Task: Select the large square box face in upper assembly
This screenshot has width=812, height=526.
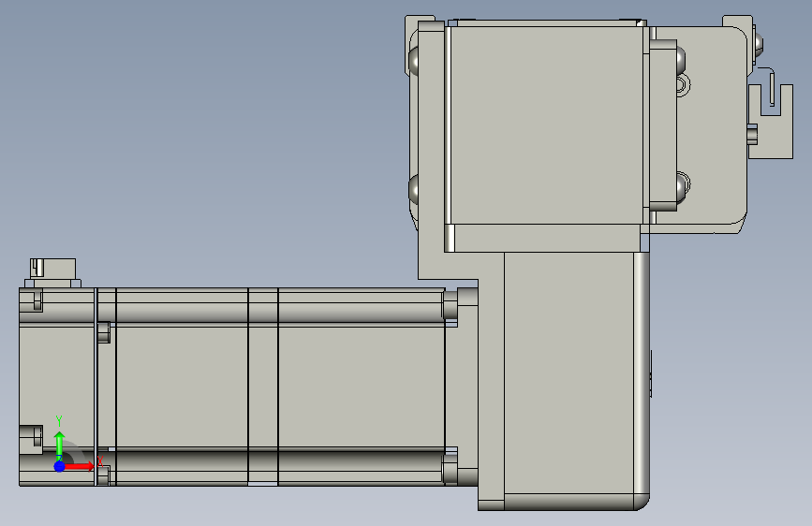Action: tap(546, 124)
